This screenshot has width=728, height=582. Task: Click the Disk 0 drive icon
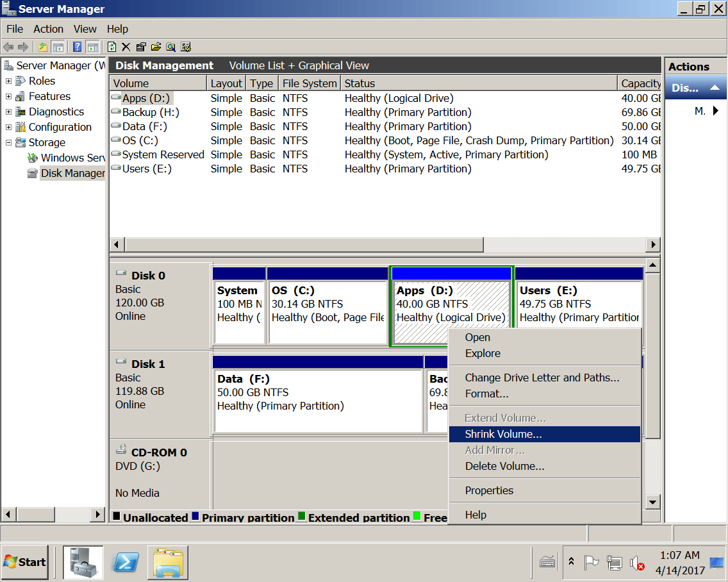[x=121, y=272]
